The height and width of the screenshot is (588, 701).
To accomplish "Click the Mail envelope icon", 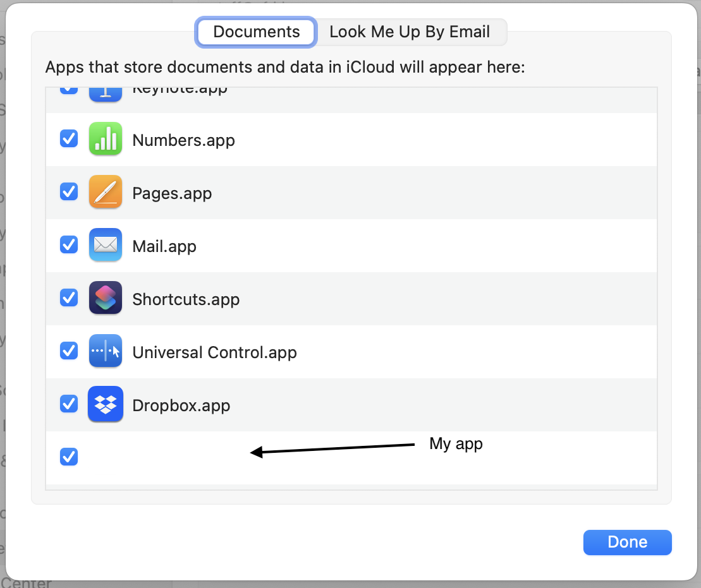I will coord(105,245).
